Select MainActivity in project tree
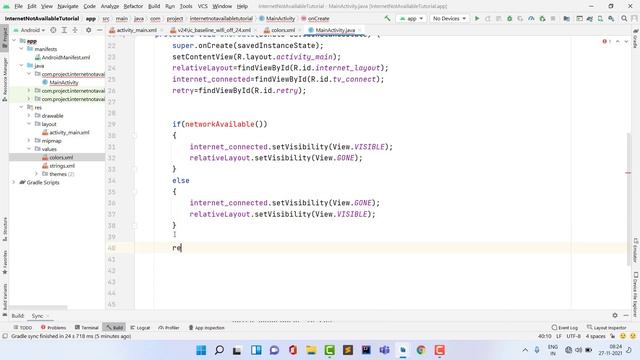This screenshot has width=640, height=360. click(64, 82)
